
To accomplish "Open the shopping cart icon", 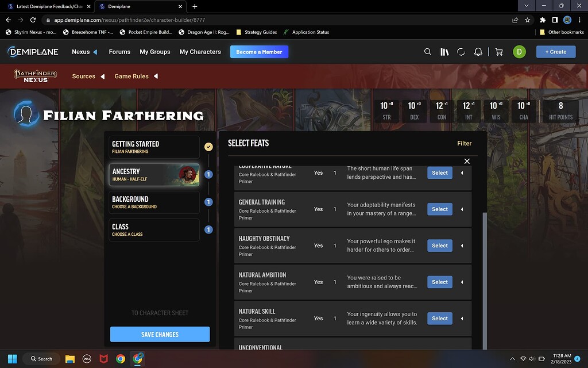I will 499,52.
